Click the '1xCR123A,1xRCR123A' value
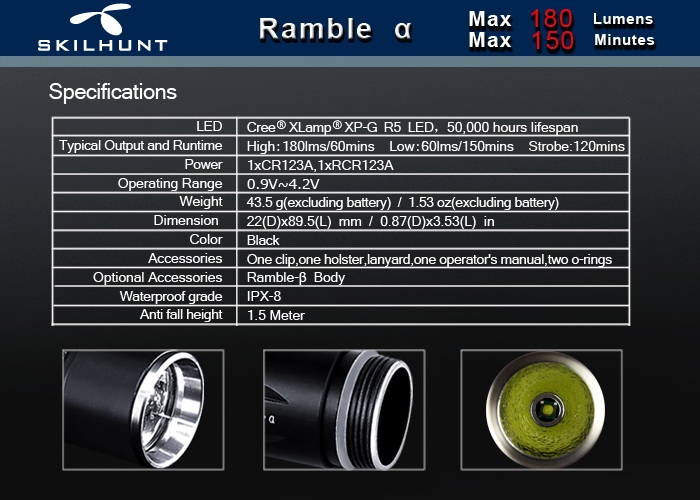Screen dimensions: 700x500 pyautogui.click(x=320, y=166)
